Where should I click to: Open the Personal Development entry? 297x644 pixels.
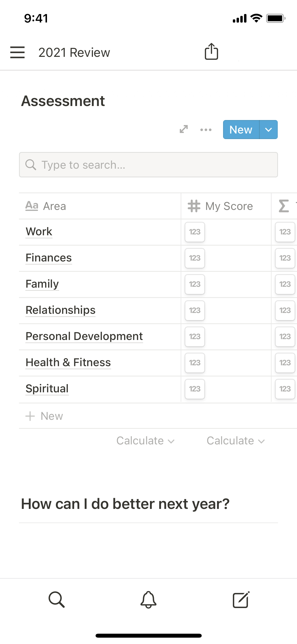point(84,336)
